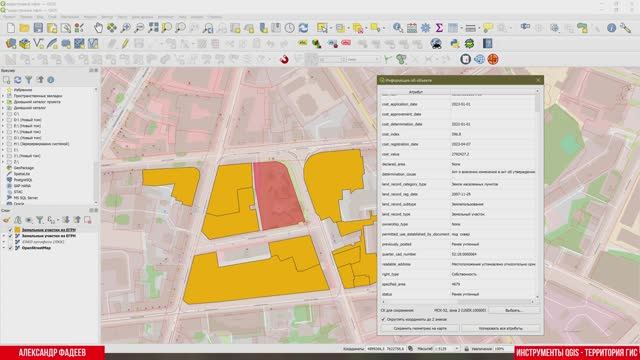Toggle round coordinates to 2 digits checkbox
Screen dimensions: 640x360
383,320
